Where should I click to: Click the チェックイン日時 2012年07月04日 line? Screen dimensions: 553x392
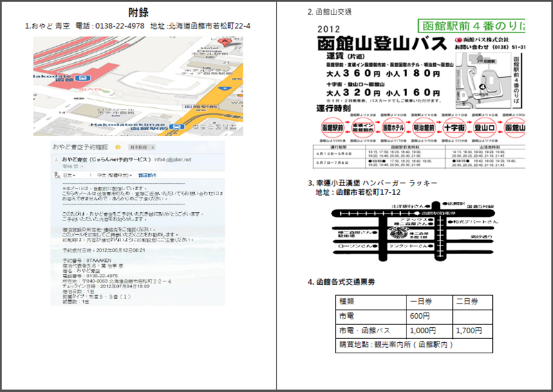coord(106,286)
